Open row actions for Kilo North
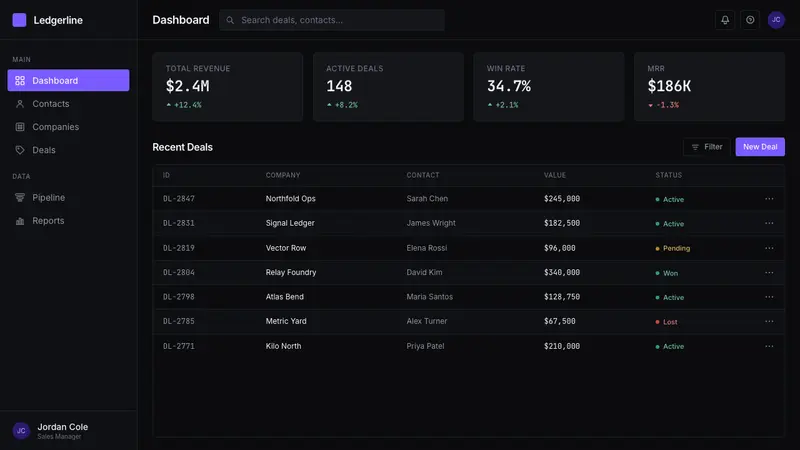 [x=769, y=346]
